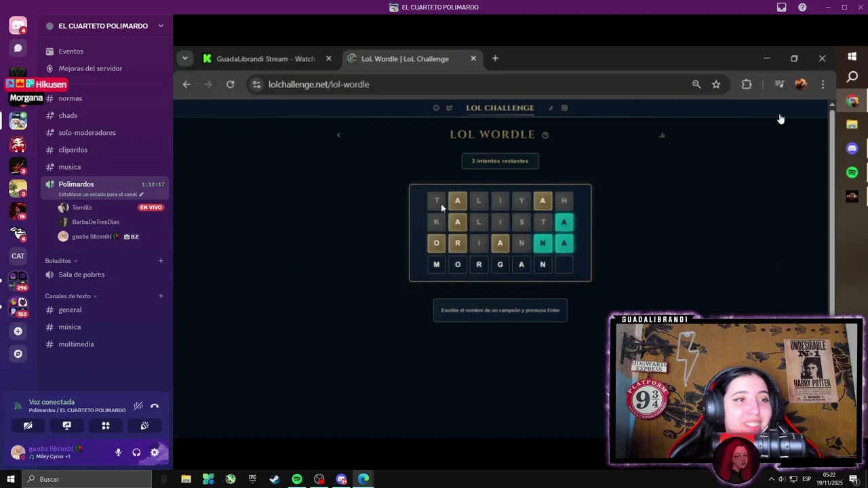Open Steam from the taskbar
Image resolution: width=868 pixels, height=488 pixels.
coord(275,479)
